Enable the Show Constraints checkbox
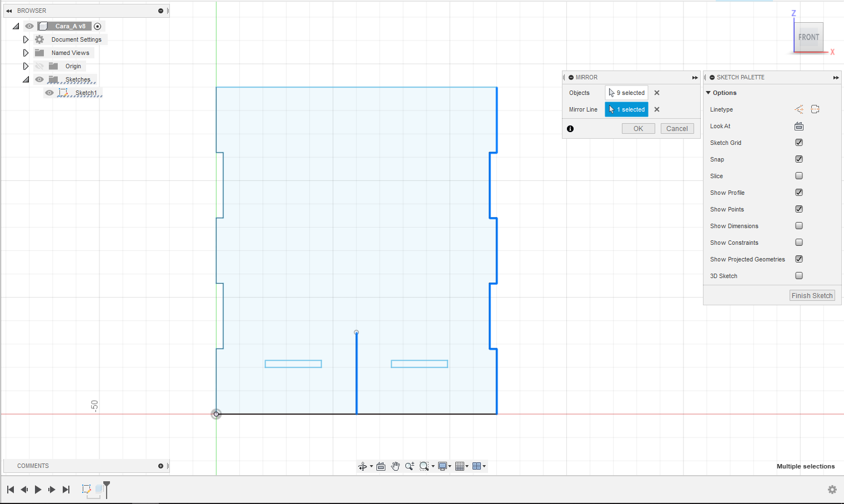Image resolution: width=844 pixels, height=504 pixels. (799, 243)
